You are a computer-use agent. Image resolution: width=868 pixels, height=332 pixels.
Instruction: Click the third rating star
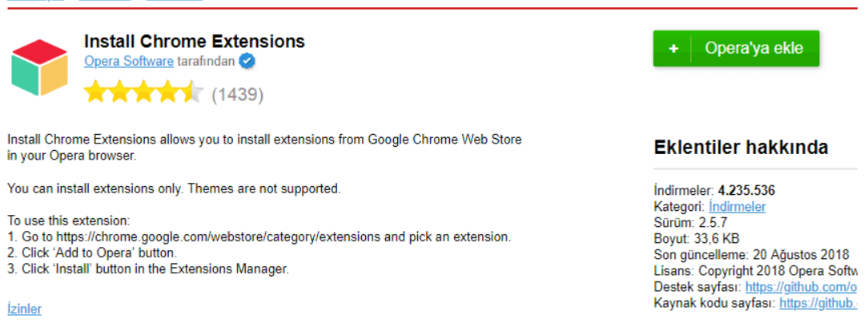144,93
